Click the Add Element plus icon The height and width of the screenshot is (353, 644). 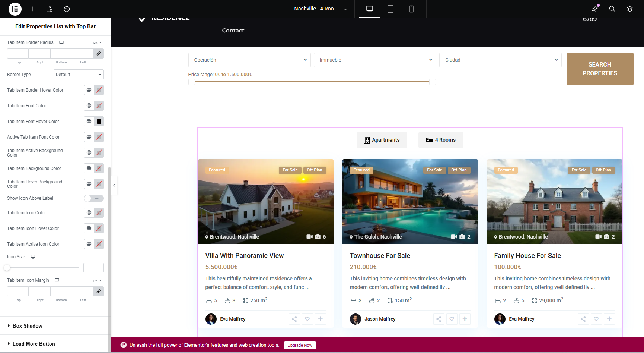32,9
